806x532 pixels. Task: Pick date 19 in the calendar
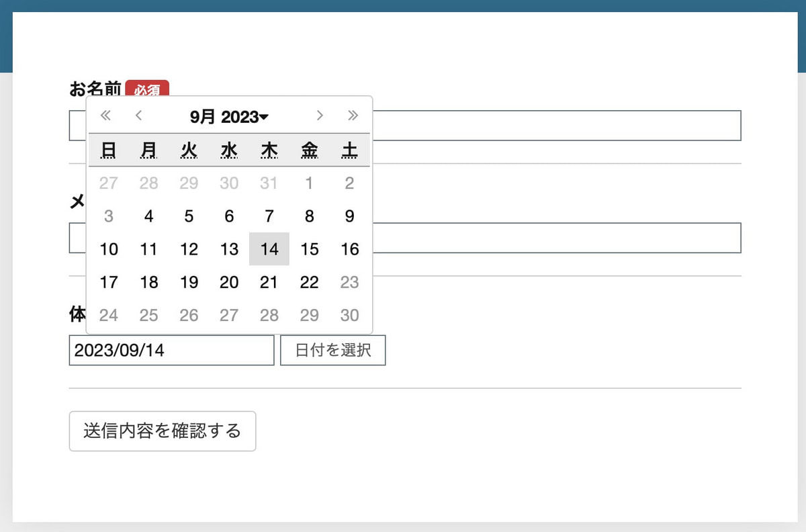pyautogui.click(x=189, y=282)
